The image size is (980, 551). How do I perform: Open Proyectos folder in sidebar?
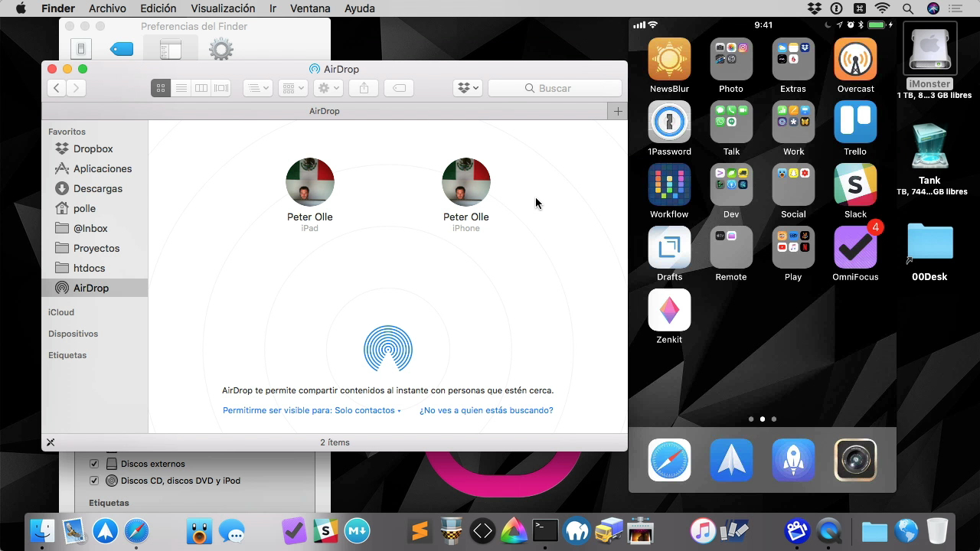coord(96,248)
